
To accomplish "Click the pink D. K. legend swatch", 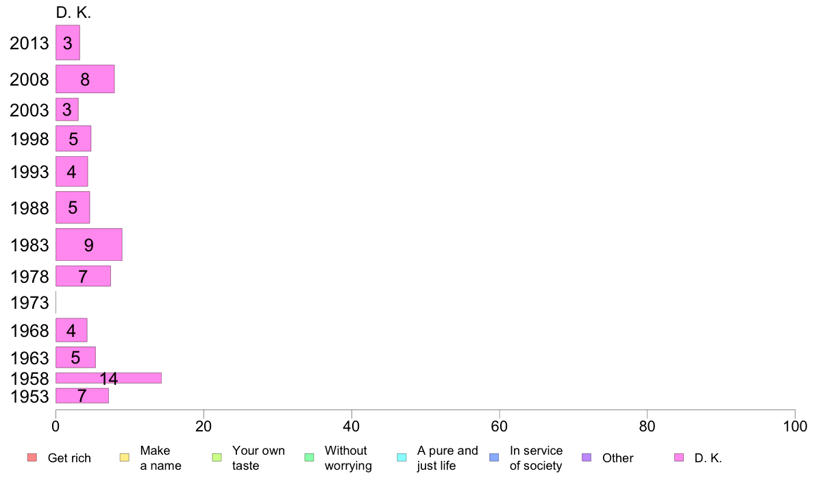I will click(679, 457).
